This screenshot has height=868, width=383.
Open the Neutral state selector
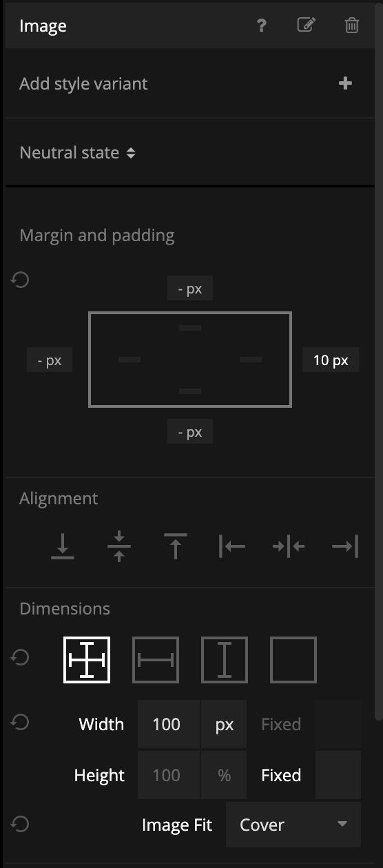click(x=77, y=152)
